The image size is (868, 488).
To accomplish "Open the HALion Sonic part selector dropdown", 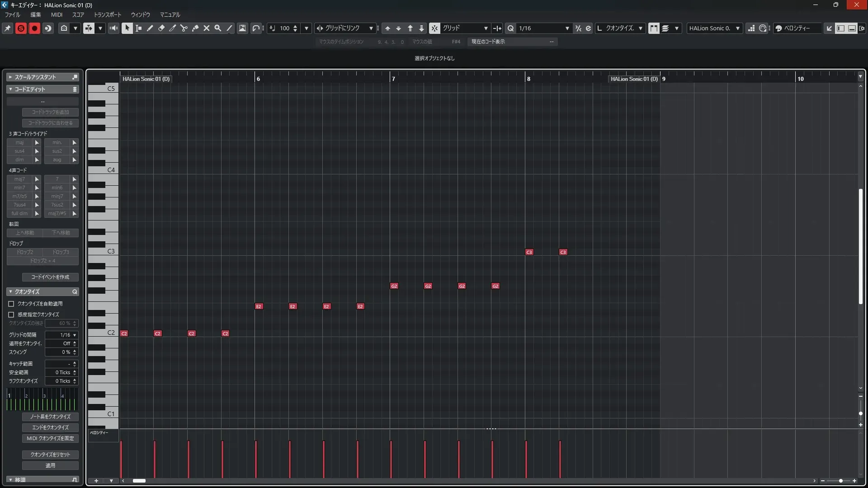I will (737, 28).
